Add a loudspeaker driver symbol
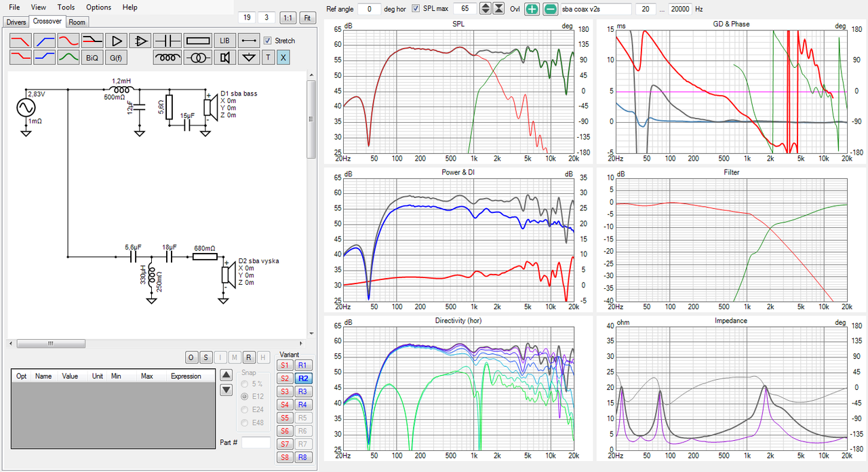This screenshot has width=868, height=472. click(x=224, y=58)
